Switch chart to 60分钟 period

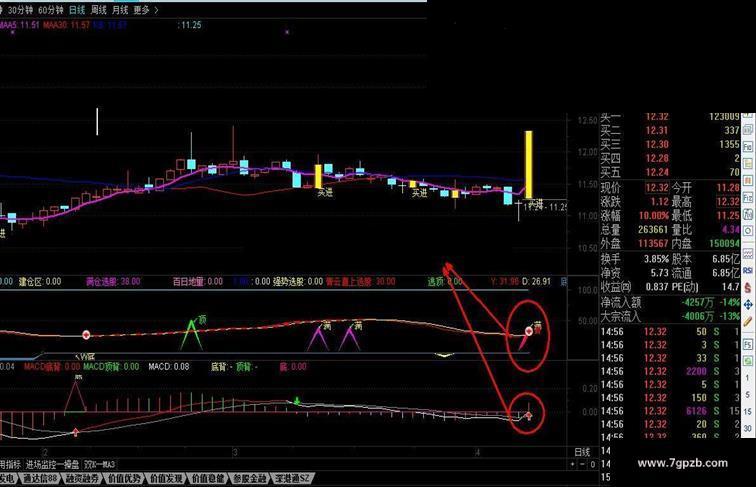(51, 10)
